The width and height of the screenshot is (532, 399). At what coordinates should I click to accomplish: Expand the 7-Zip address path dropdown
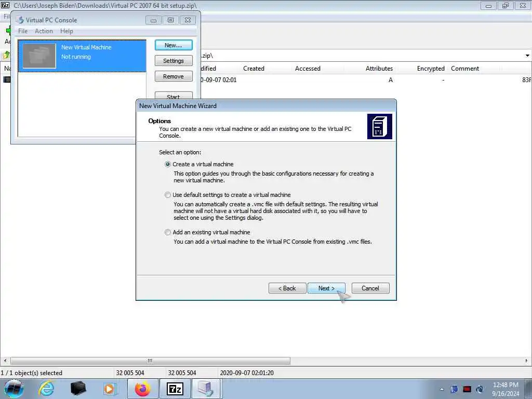coord(527,56)
